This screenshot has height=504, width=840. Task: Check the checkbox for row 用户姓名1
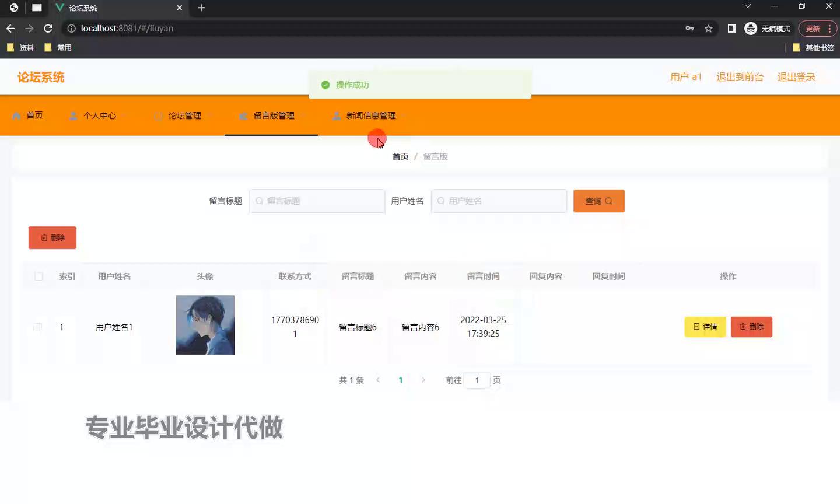(x=38, y=327)
